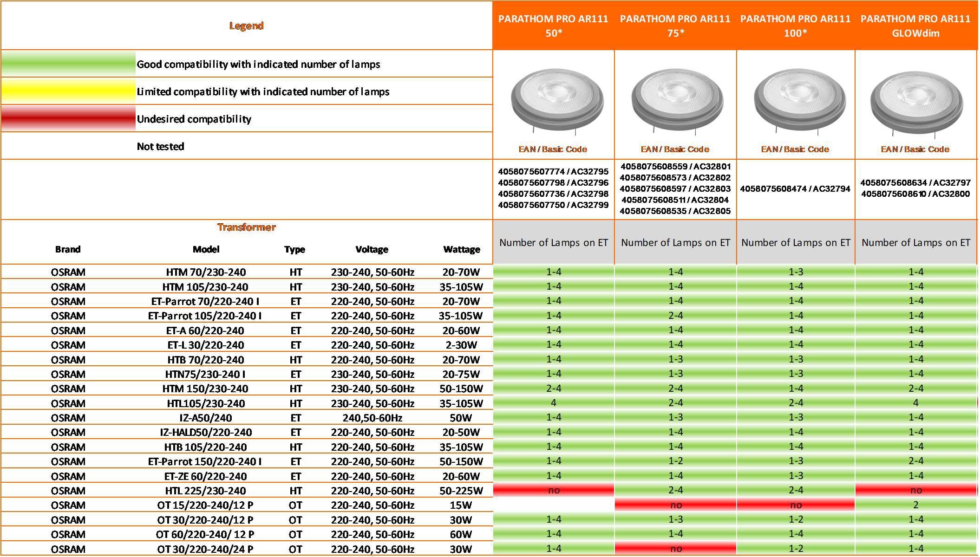This screenshot has width=980, height=557.
Task: Select model HTM 150/230-240
Action: (205, 389)
